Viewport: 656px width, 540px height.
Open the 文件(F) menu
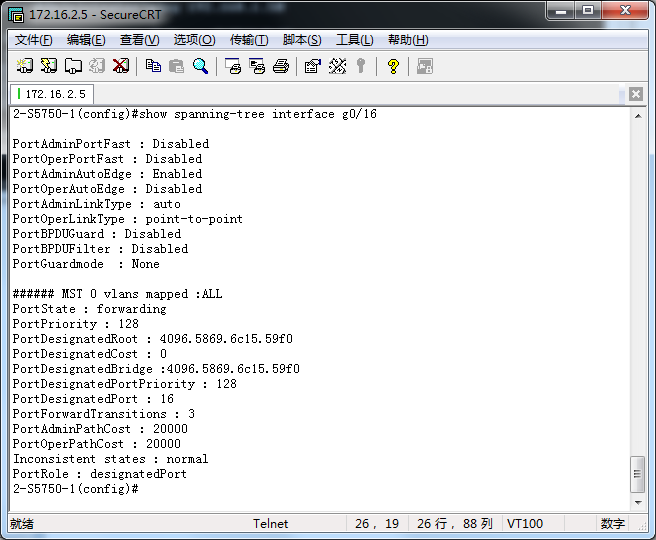click(x=33, y=40)
